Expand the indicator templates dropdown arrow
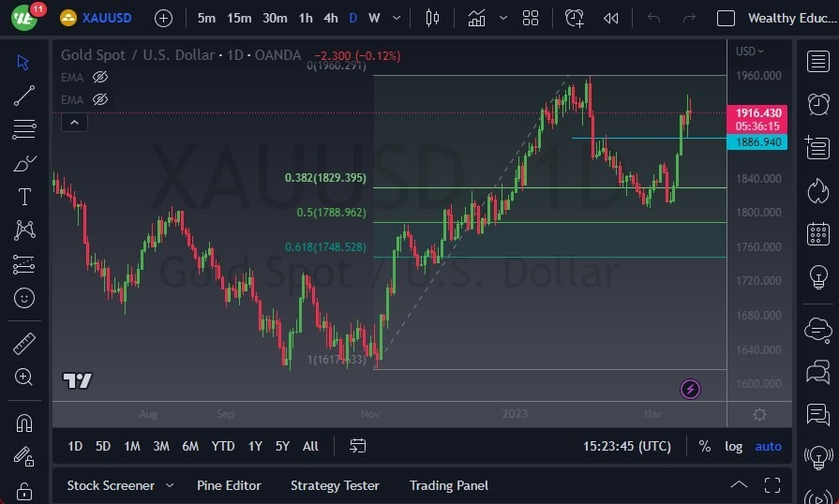The height and width of the screenshot is (504, 839). [x=503, y=18]
